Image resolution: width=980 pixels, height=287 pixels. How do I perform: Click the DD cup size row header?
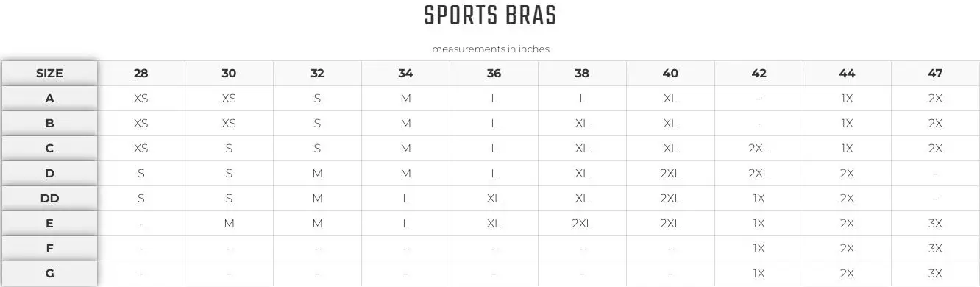(x=49, y=198)
